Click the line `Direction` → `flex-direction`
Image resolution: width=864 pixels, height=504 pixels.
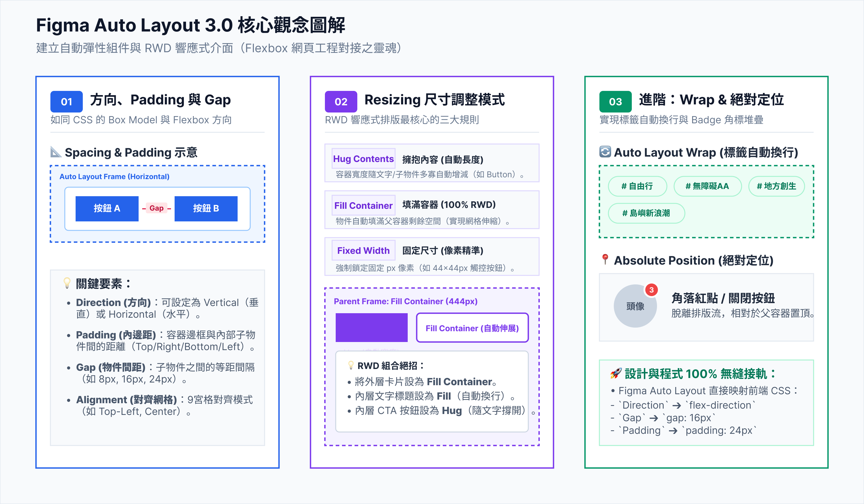click(x=683, y=405)
